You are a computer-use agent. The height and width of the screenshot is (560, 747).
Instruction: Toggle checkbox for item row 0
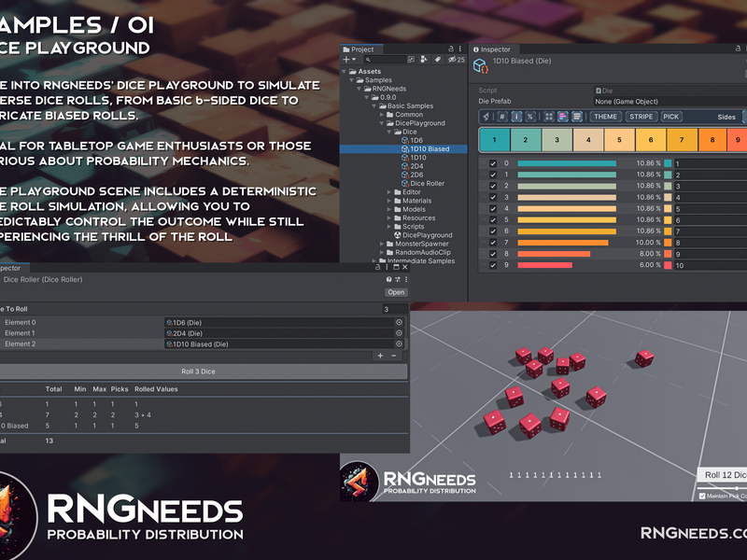493,163
